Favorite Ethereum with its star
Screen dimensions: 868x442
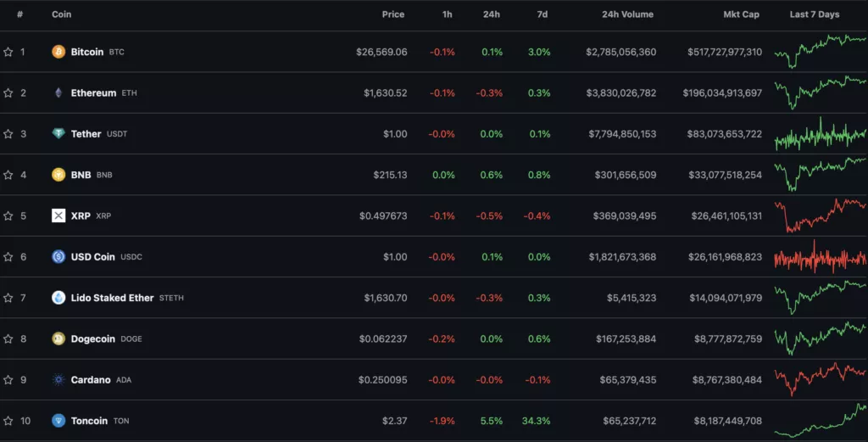(x=8, y=92)
